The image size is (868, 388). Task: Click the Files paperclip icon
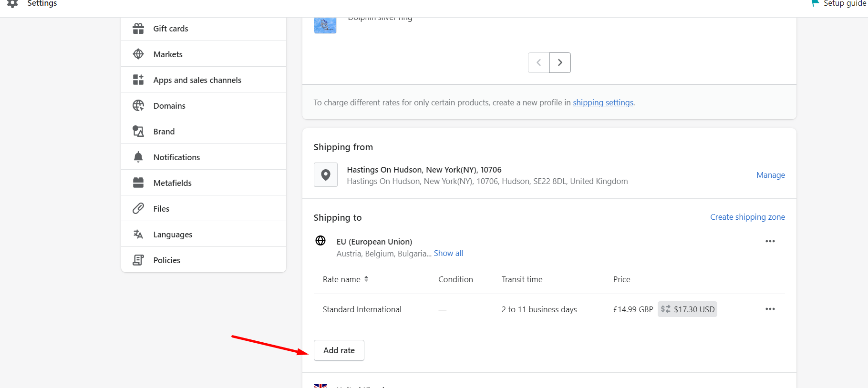click(138, 209)
